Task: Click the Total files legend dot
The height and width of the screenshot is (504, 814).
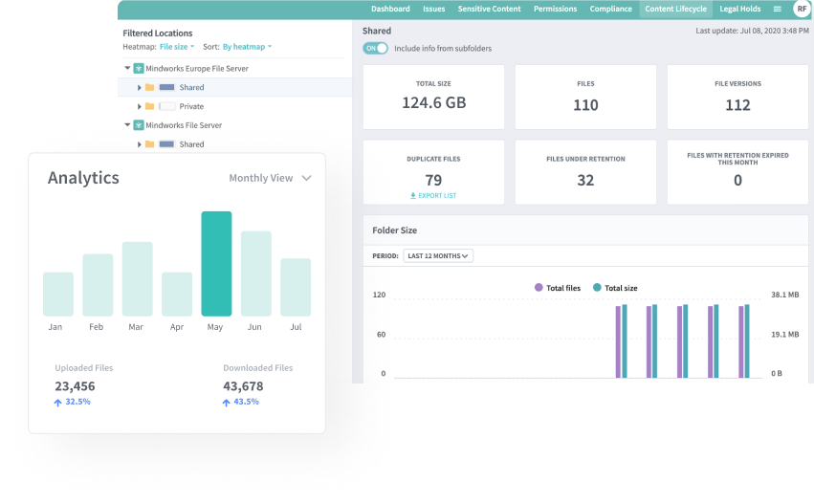Action: (539, 287)
